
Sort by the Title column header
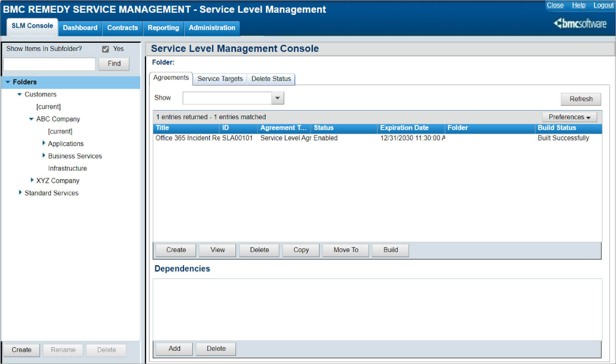pyautogui.click(x=186, y=128)
